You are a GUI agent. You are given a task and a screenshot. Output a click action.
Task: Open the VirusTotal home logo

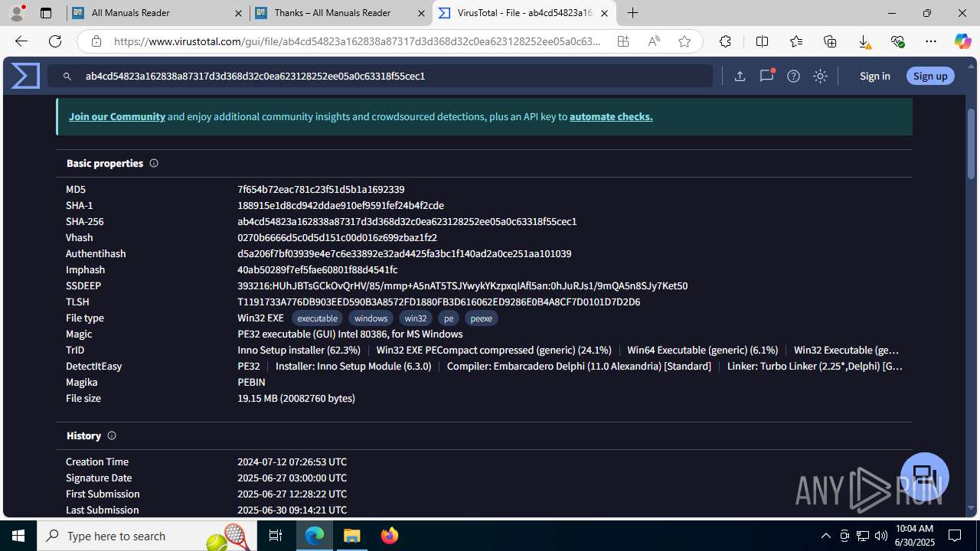click(x=25, y=76)
